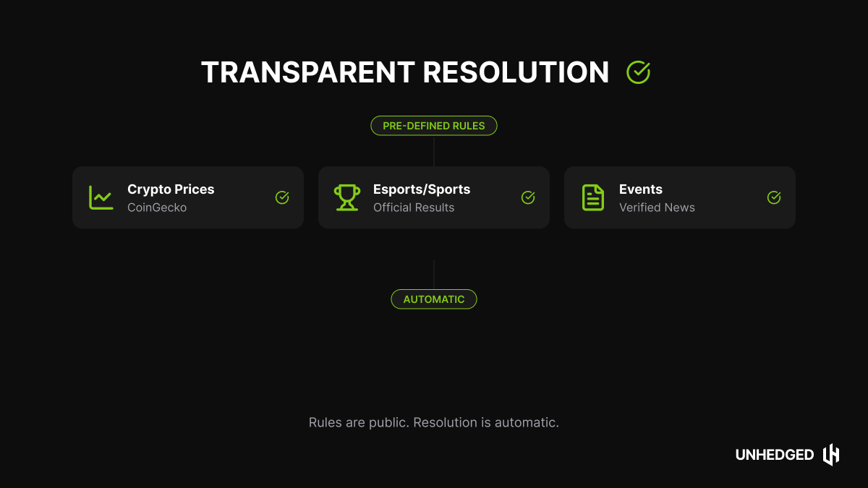
Task: Click the green AUTOMATIC pill badge
Action: [x=434, y=299]
